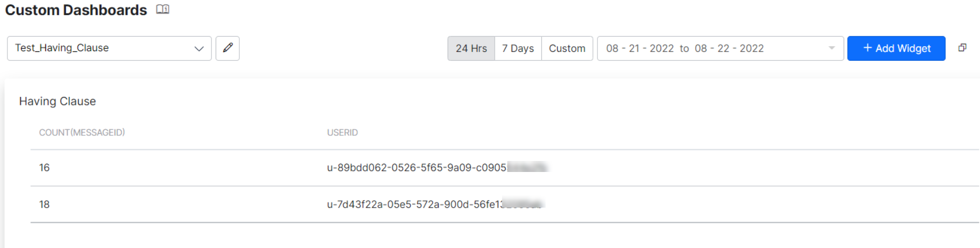Click the user ID starting with u-89bdd062

(x=417, y=168)
